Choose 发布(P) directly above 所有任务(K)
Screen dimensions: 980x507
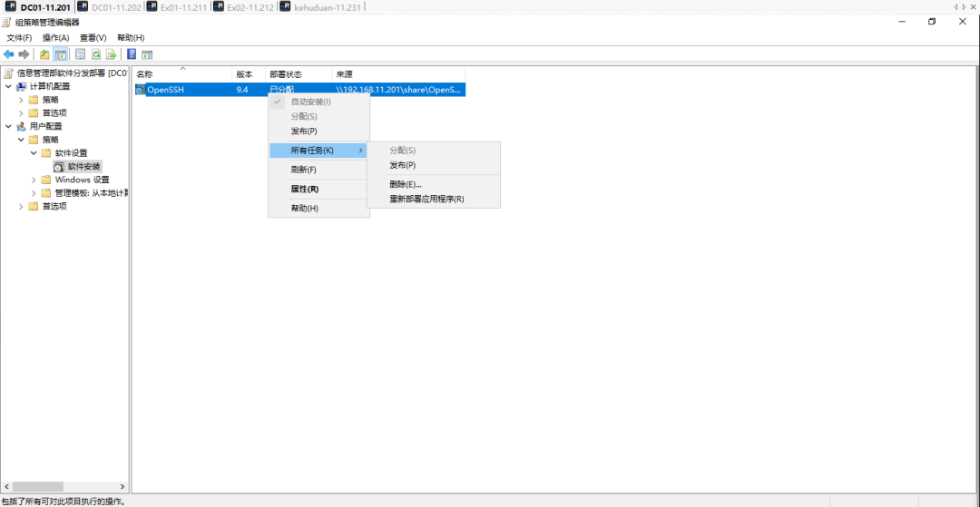(x=318, y=132)
